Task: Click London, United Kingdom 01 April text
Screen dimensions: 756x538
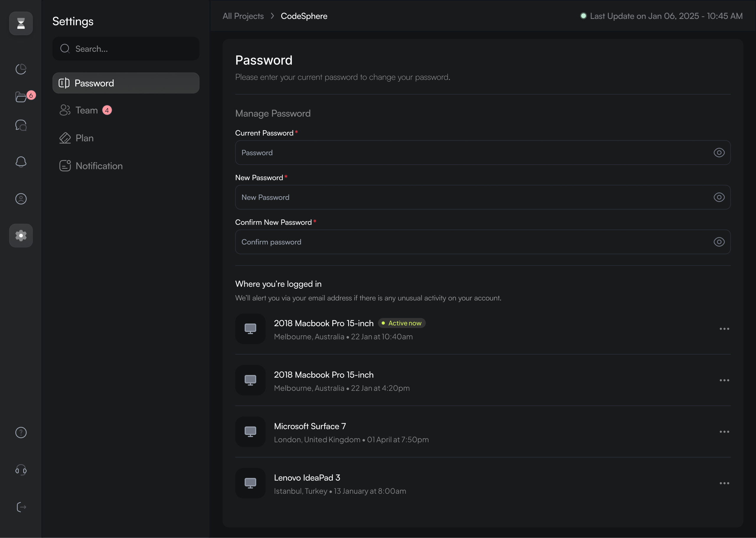Action: [x=351, y=440]
